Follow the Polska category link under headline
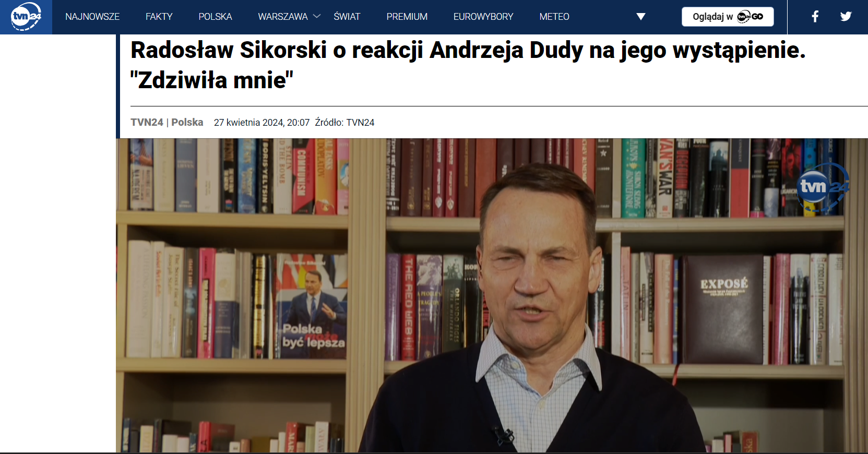Screen dimensions: 868x454 187,122
